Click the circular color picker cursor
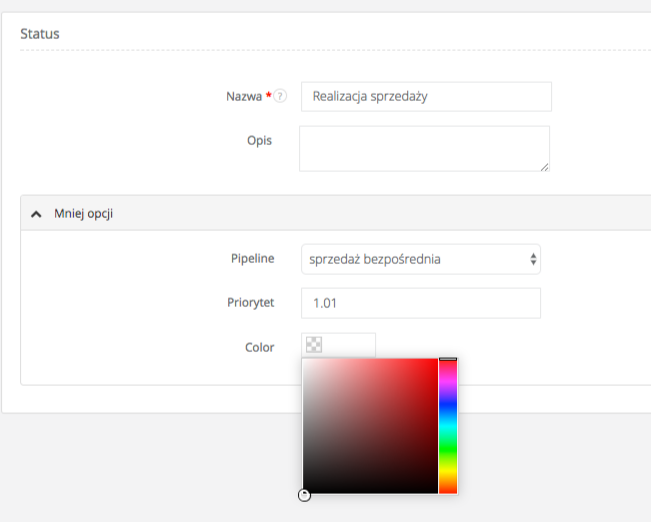This screenshot has height=522, width=651. point(304,494)
